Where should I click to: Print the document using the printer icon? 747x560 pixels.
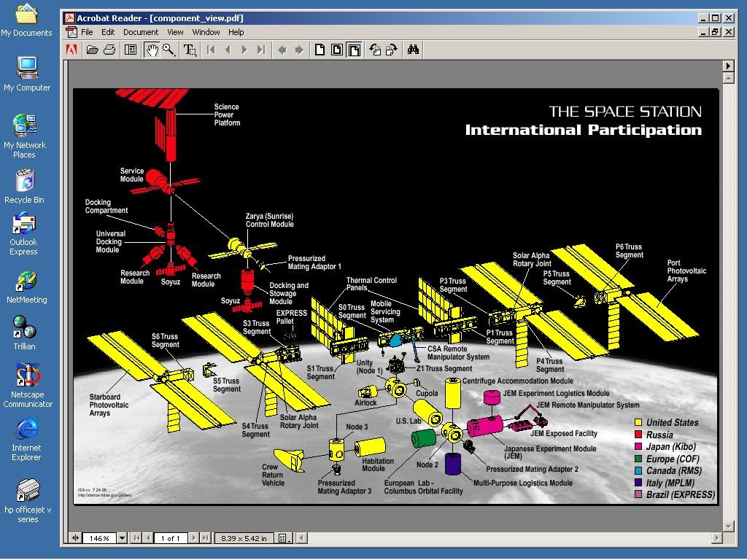coord(109,50)
